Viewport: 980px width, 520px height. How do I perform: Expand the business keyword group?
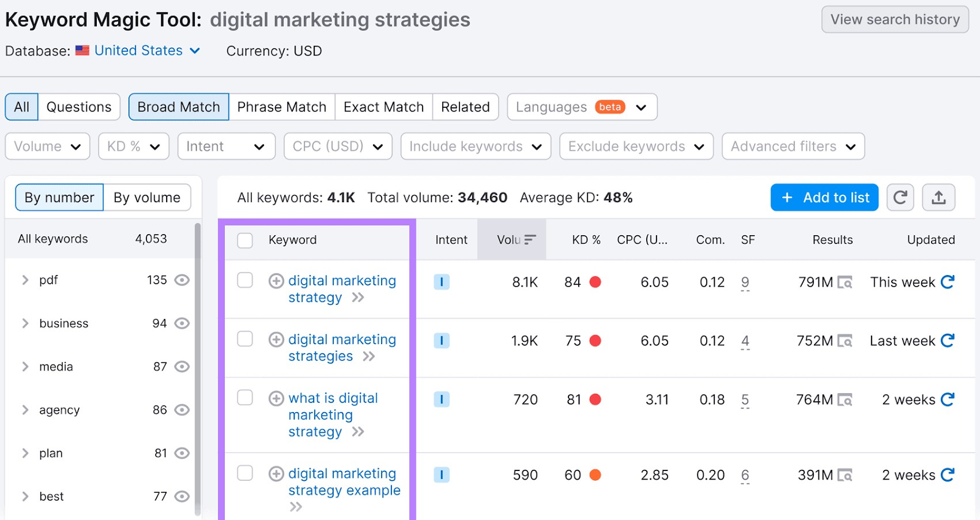[25, 323]
